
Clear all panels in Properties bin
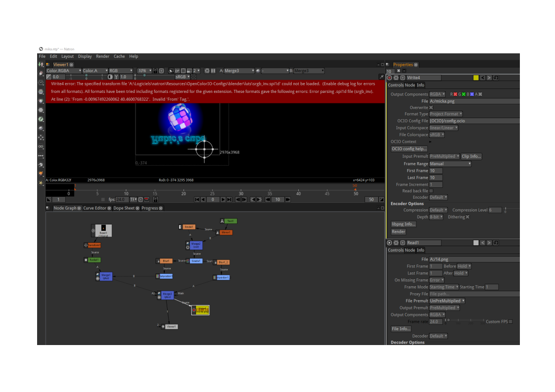point(399,71)
